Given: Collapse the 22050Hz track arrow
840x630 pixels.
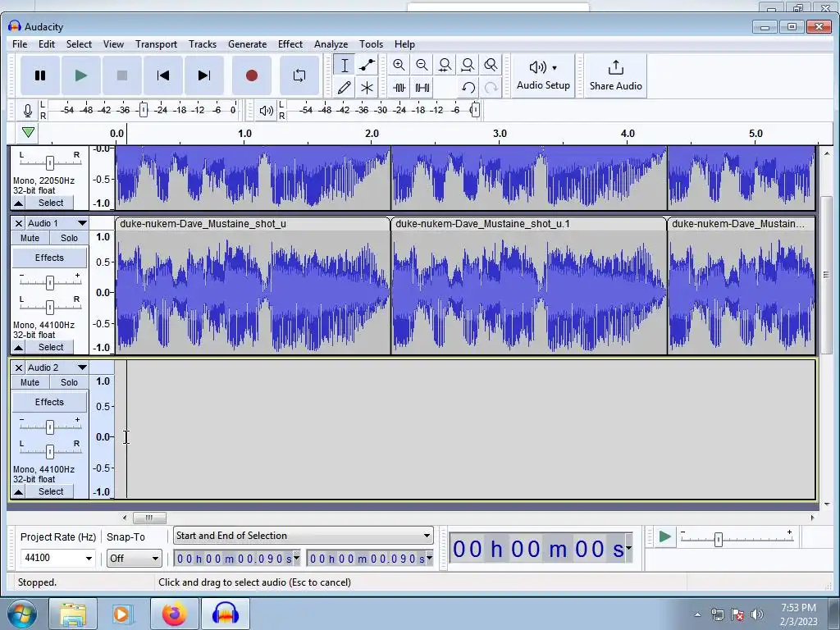Looking at the screenshot, I should click(18, 203).
